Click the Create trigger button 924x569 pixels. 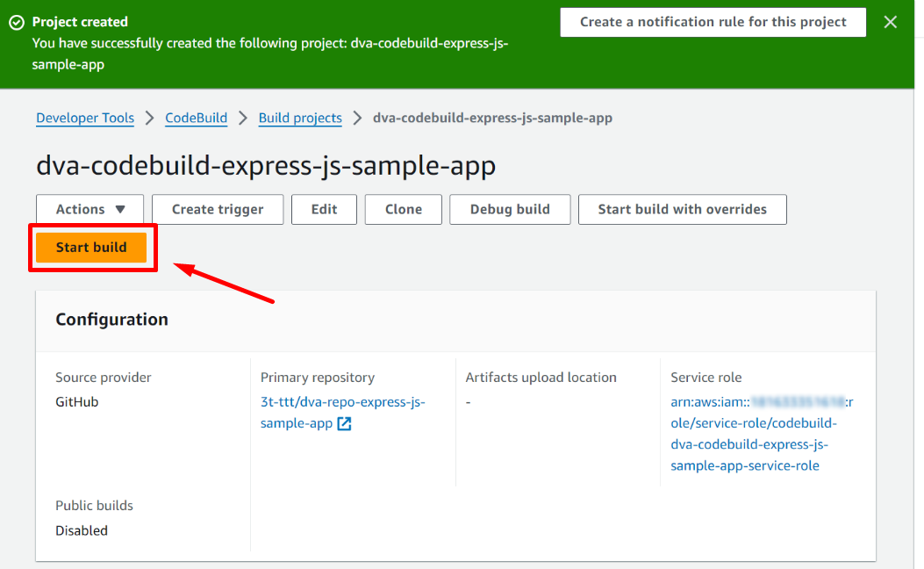click(x=218, y=209)
